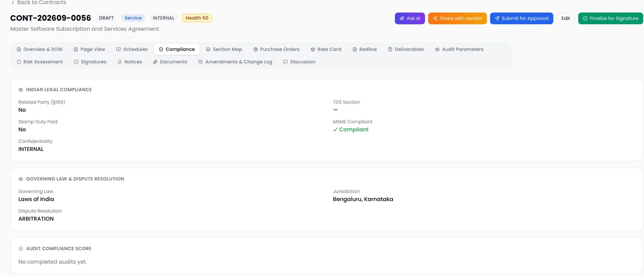Click the INTERNAL badge next to Service
The height and width of the screenshot is (276, 644).
[x=164, y=18]
